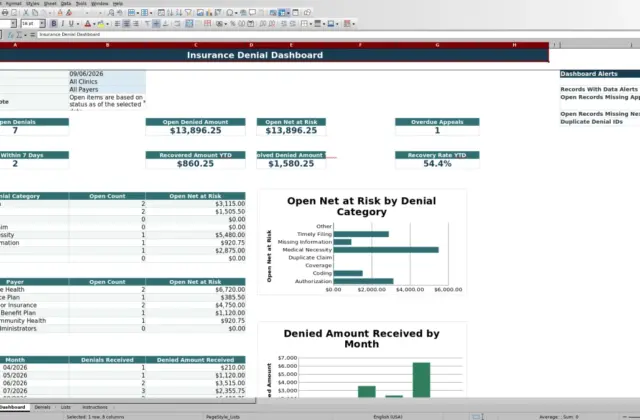The height and width of the screenshot is (420, 640).
Task: Click the English (USA) status bar language
Action: tap(388, 417)
